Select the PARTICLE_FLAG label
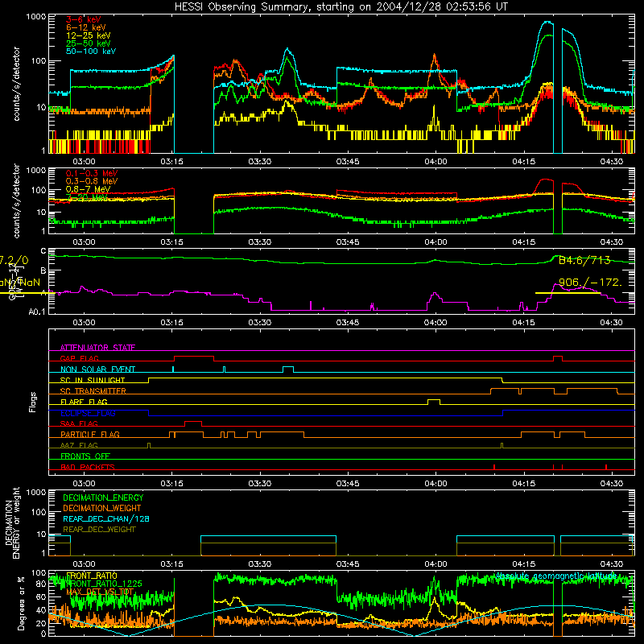This screenshot has height=644, width=644. coord(90,434)
